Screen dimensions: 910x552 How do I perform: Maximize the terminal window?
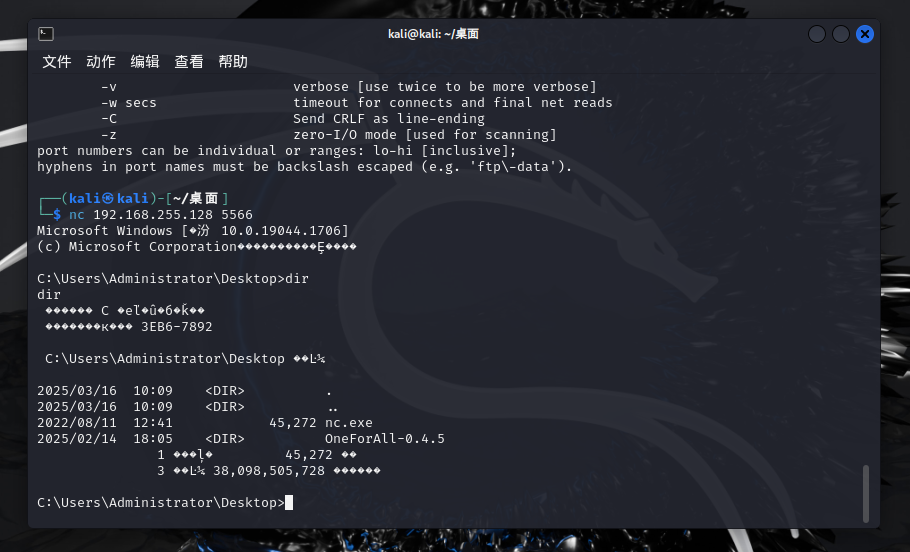(x=841, y=34)
